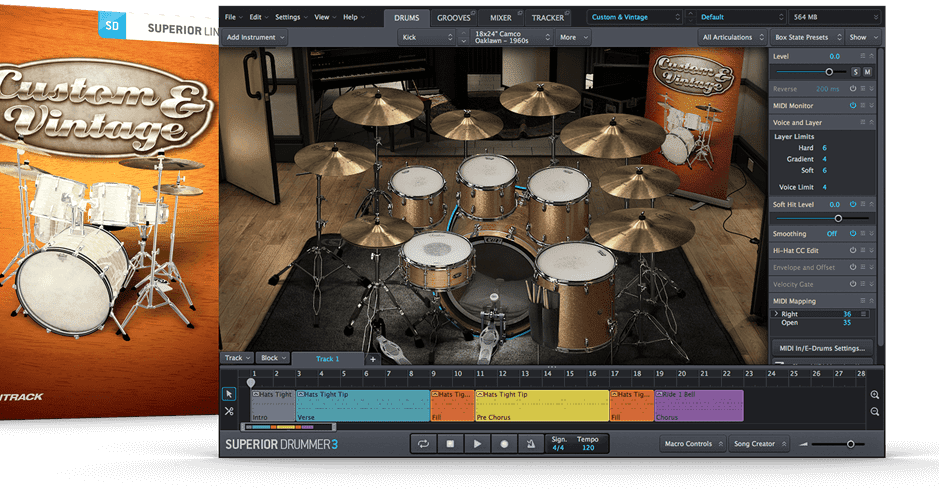Switch to the MIXER tab
Viewport: 939px width, 493px height.
tap(501, 17)
